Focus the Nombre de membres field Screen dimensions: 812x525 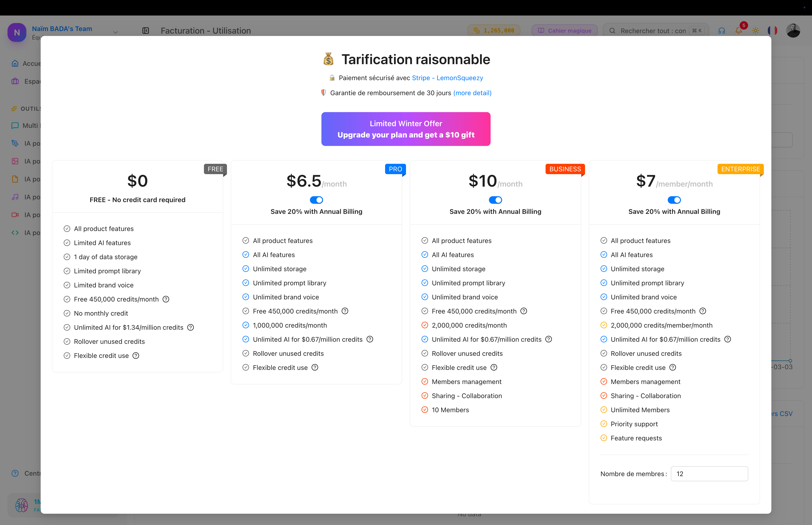[x=709, y=474]
